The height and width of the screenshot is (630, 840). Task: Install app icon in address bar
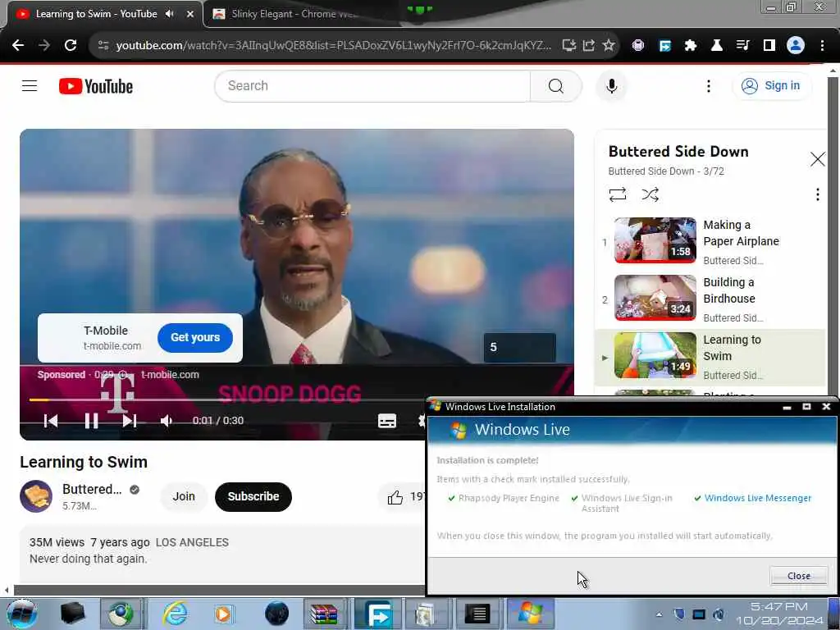569,45
